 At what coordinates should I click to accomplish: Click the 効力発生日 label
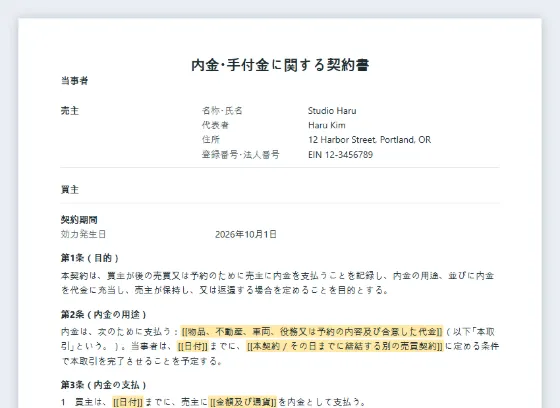83,234
